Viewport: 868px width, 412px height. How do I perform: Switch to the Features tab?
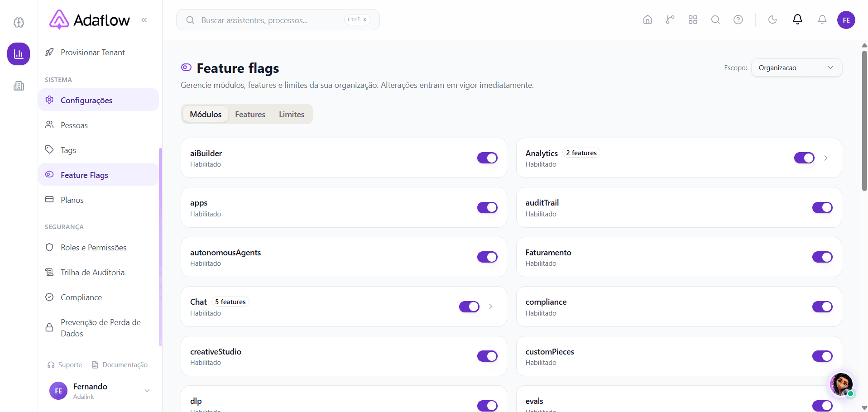tap(250, 114)
